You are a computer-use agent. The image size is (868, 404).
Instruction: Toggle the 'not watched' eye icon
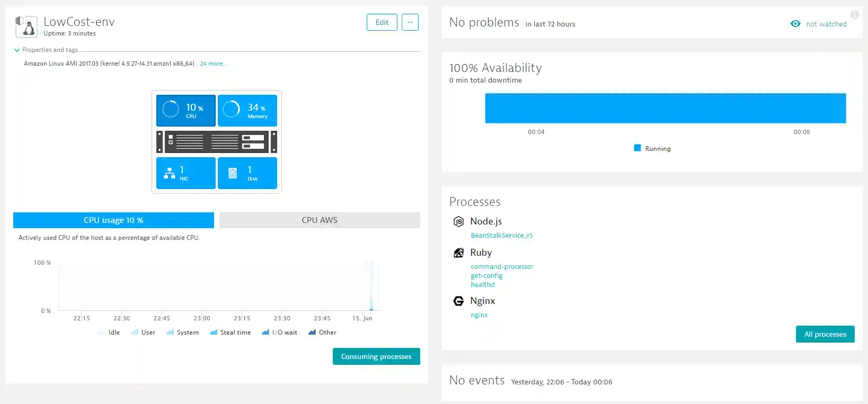[x=795, y=24]
